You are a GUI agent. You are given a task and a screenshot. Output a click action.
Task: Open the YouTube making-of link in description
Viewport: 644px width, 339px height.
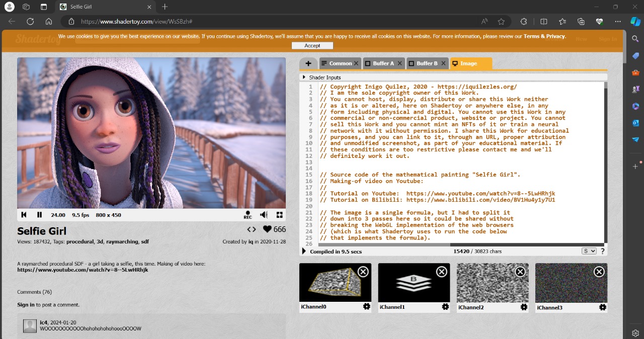click(83, 270)
